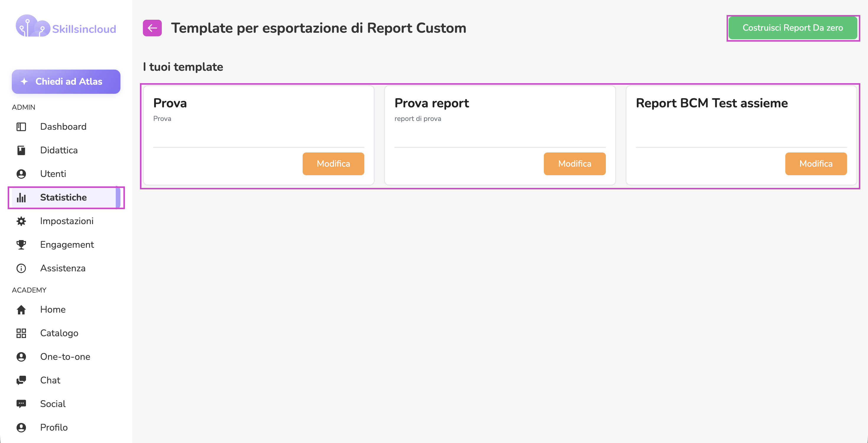
Task: Click the One-to-one person icon
Action: (21, 357)
